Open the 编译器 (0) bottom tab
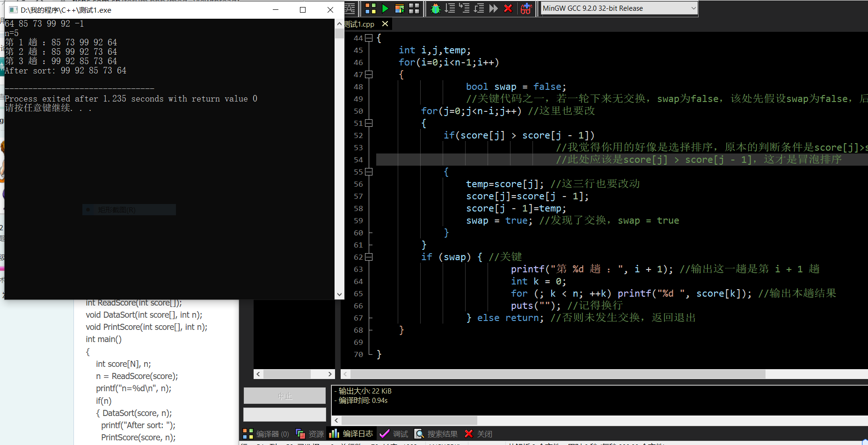 266,434
